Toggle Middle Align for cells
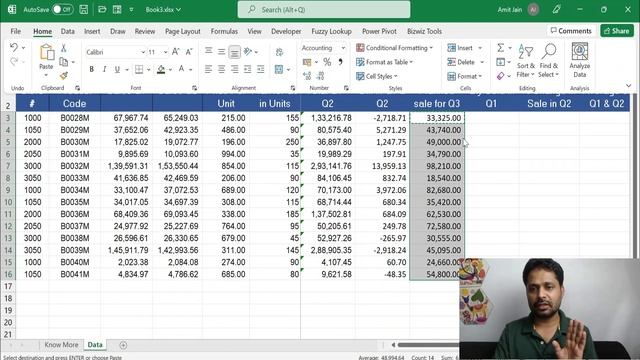This screenshot has width=640, height=360. coord(221,52)
